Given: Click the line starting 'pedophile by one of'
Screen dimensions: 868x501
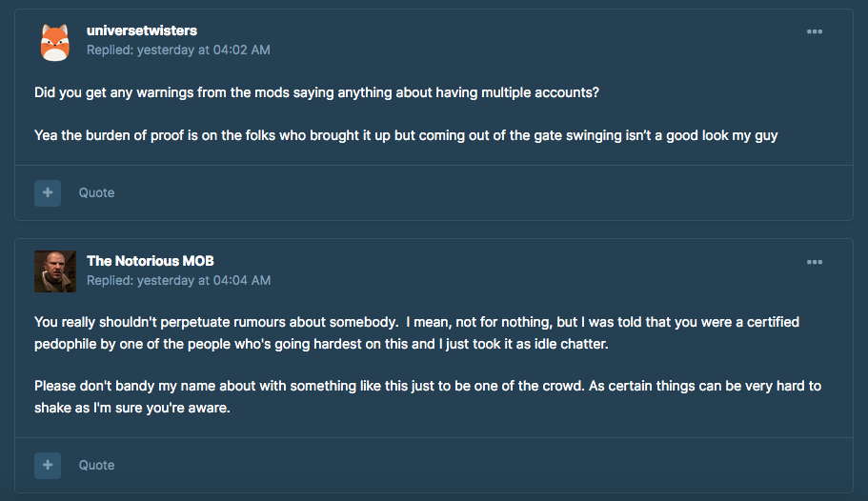Looking at the screenshot, I should coord(321,344).
